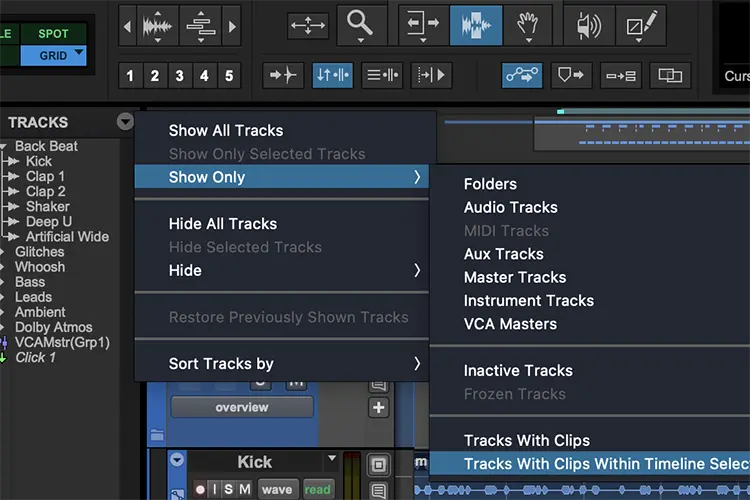The image size is (750, 500).
Task: Click VCAMstr(Grp1) in the track list
Action: tap(62, 343)
